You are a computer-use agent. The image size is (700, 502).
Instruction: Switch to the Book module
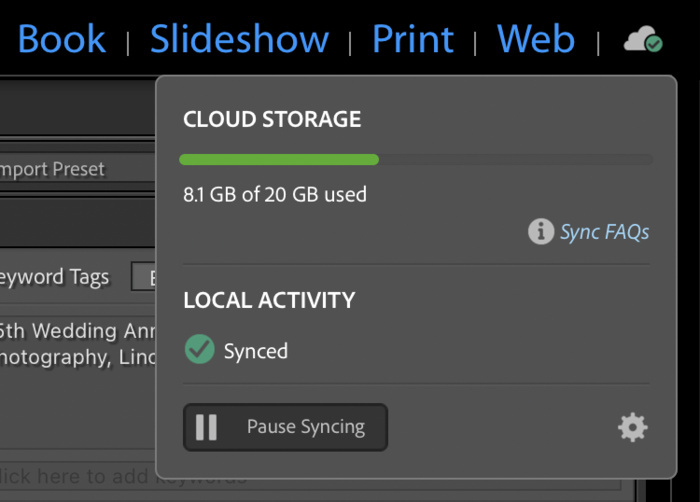click(x=62, y=39)
